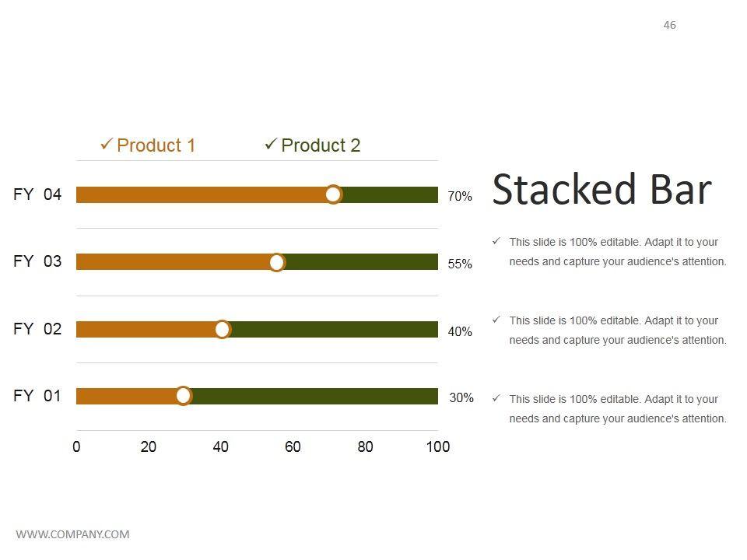Select the Product 2 legend label
Viewport: 747px width, 560px height.
coord(321,145)
